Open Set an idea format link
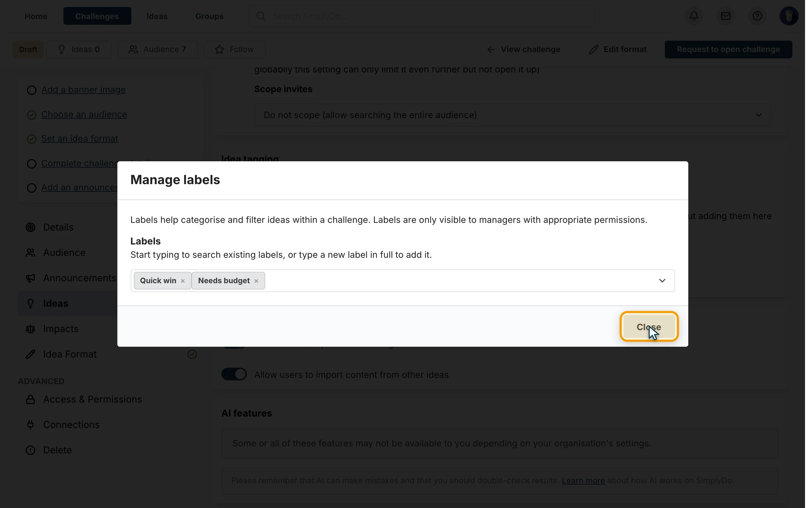This screenshot has height=508, width=812. [x=80, y=138]
